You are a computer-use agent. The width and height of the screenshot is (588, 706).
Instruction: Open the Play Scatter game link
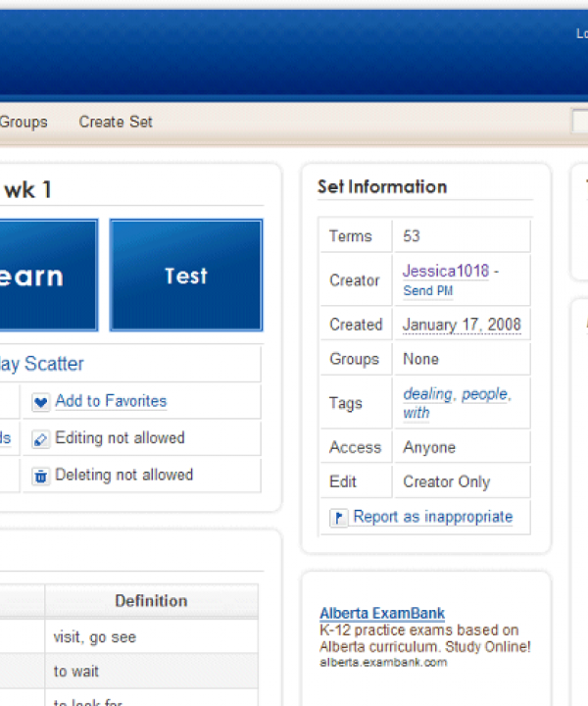click(x=42, y=364)
